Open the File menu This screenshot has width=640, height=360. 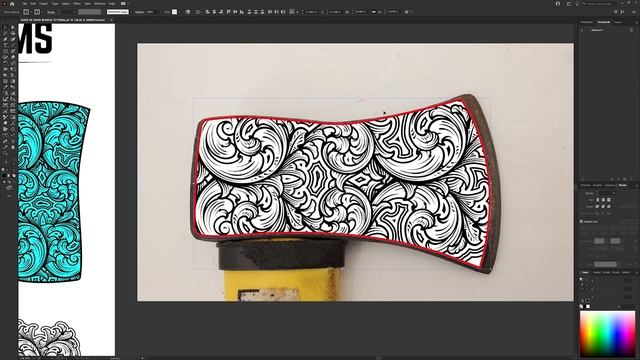click(24, 4)
